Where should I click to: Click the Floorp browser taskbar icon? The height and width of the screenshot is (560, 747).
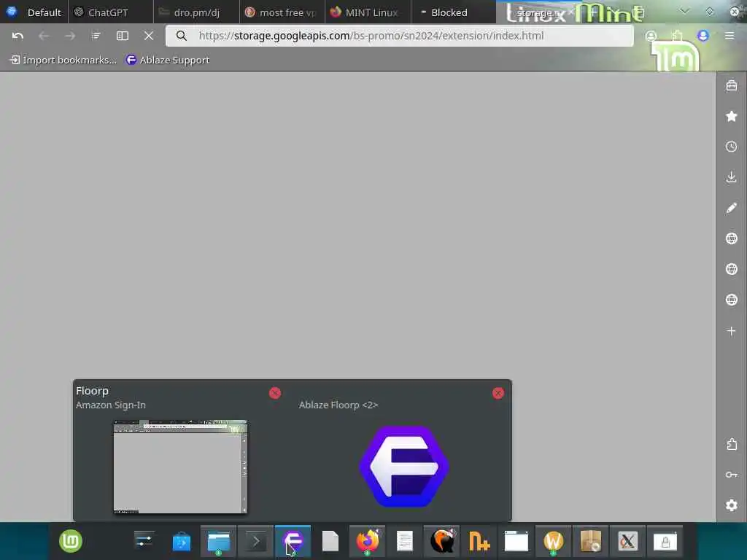[293, 542]
